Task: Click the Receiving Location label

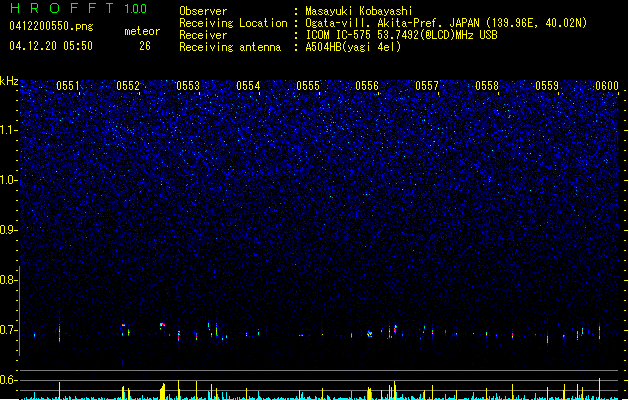Action: click(x=233, y=23)
